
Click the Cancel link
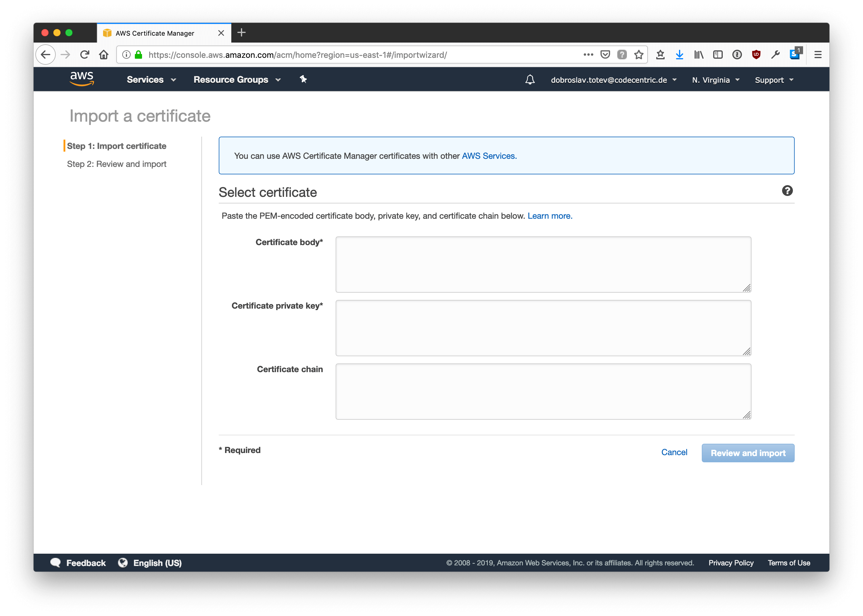[674, 452]
